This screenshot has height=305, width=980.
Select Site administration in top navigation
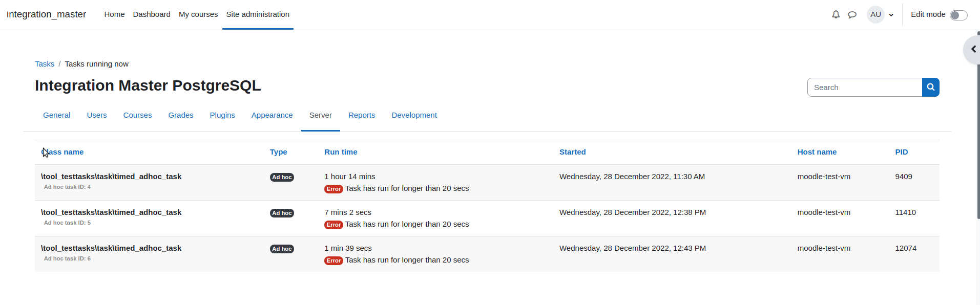[258, 14]
